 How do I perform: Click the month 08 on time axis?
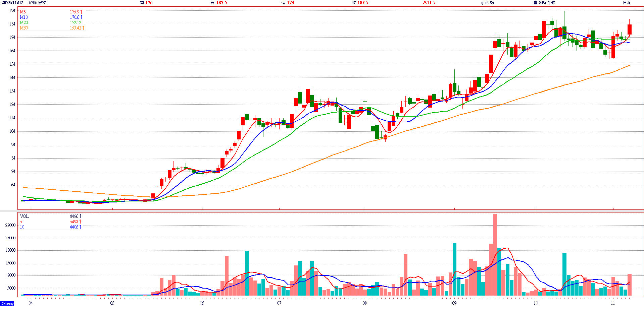[364, 303]
